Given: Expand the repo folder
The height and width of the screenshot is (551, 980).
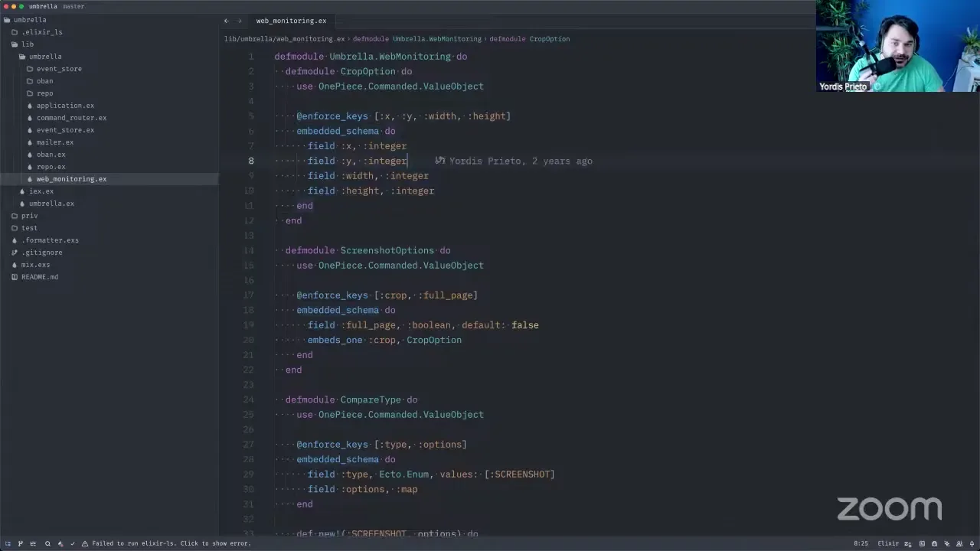Looking at the screenshot, I should 44,93.
